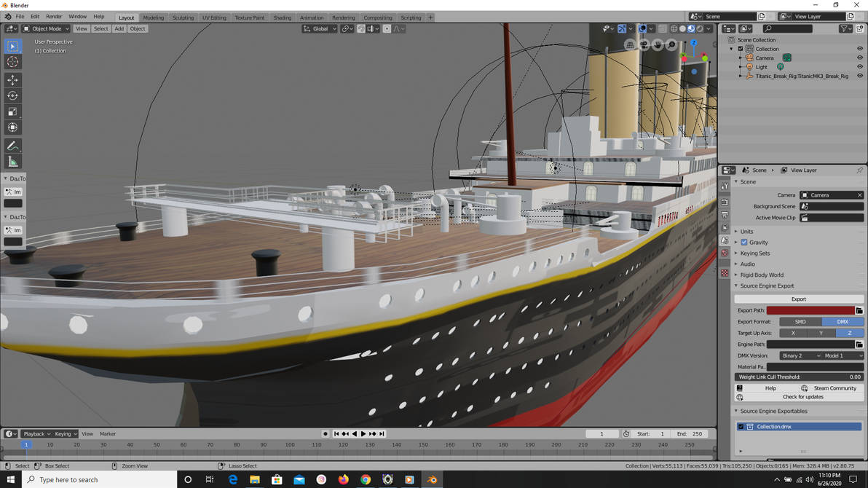Switch to the Modeling workspace tab
The image size is (868, 488).
(154, 17)
